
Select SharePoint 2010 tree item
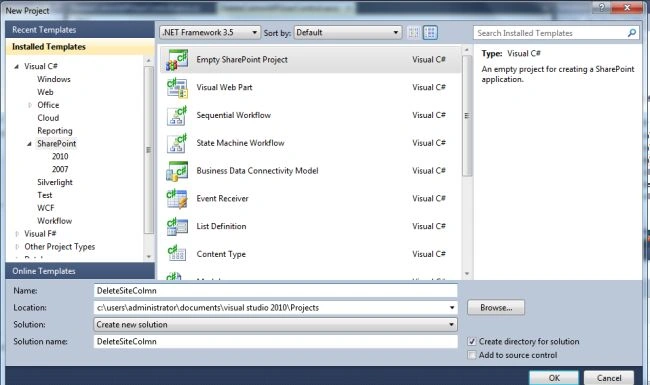pos(60,156)
